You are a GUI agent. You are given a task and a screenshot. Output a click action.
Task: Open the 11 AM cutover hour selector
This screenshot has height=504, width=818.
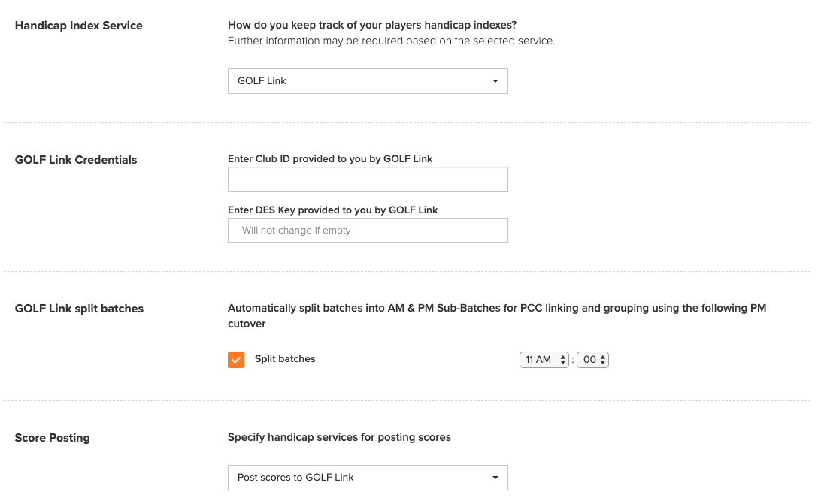pyautogui.click(x=544, y=360)
